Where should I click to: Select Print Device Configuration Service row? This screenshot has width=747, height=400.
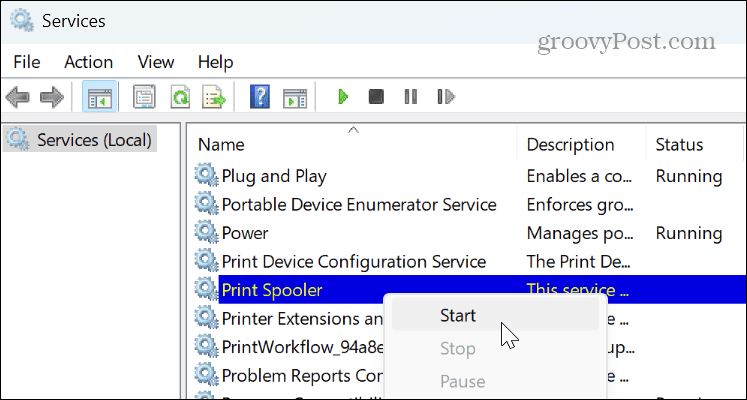[353, 261]
